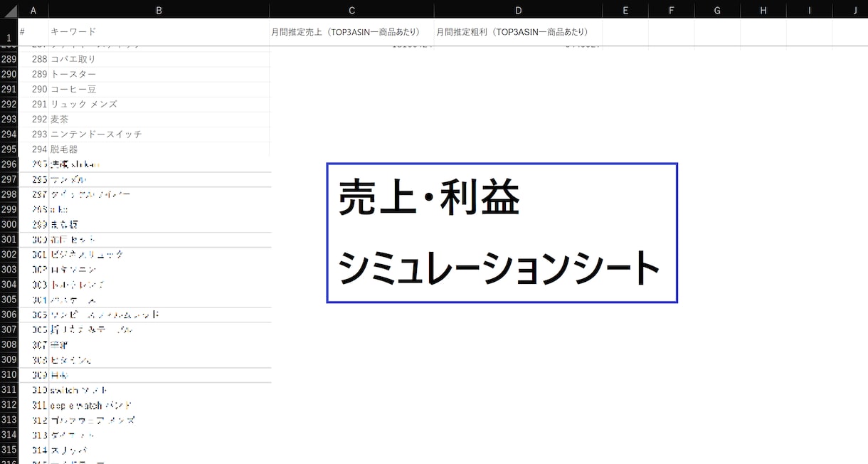868x464 pixels.
Task: Click the row header of 'リュック メンズ' row
Action: point(9,104)
